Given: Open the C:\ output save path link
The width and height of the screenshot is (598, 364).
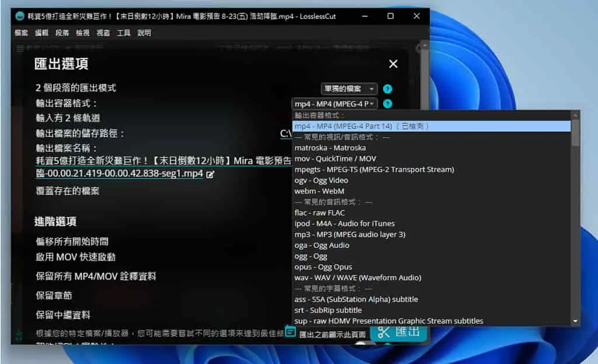Looking at the screenshot, I should click(x=286, y=134).
